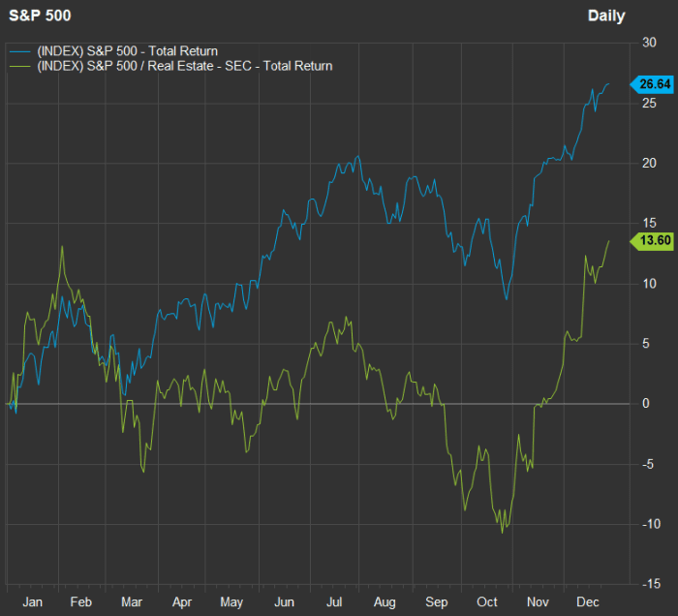678x616 pixels.
Task: Click the Jun month label
Action: point(284,601)
